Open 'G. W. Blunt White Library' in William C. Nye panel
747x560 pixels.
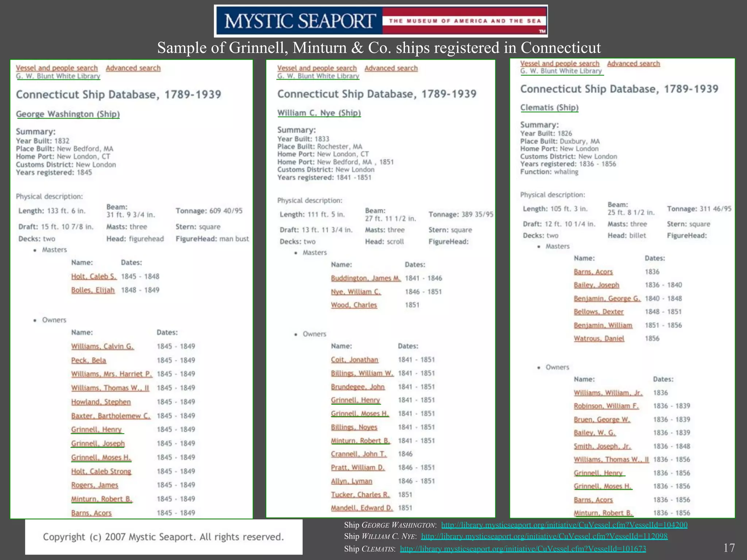coord(318,76)
